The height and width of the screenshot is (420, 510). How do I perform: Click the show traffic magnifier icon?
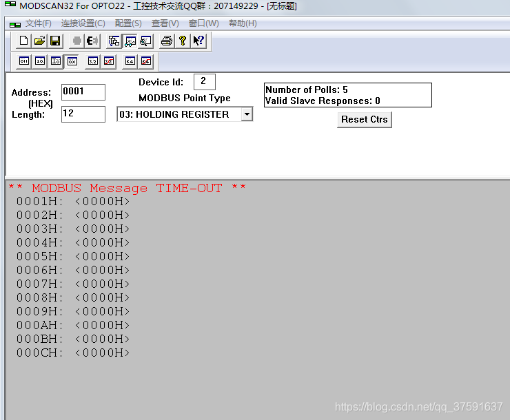[x=145, y=41]
